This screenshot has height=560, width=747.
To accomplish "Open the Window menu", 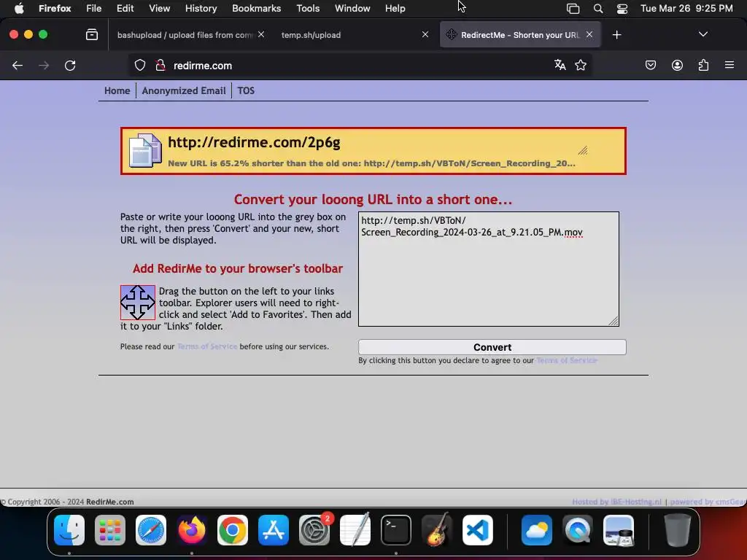I will click(352, 8).
